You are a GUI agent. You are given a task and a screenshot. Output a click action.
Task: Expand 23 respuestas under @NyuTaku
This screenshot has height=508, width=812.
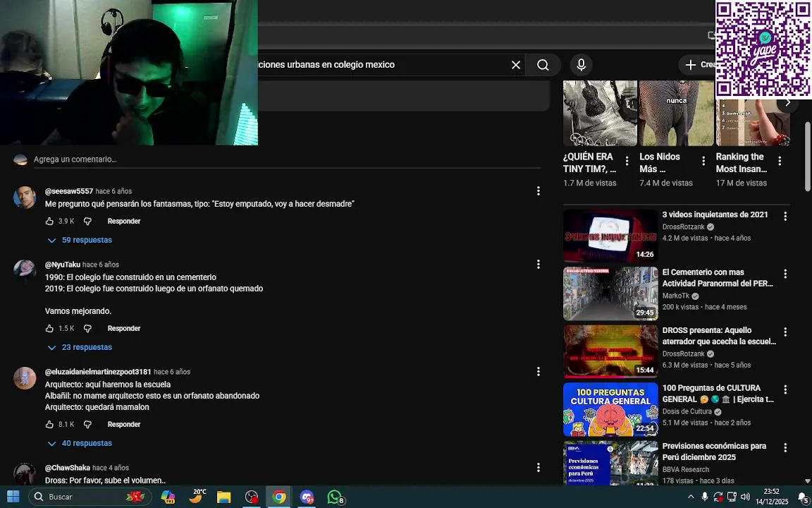click(80, 348)
